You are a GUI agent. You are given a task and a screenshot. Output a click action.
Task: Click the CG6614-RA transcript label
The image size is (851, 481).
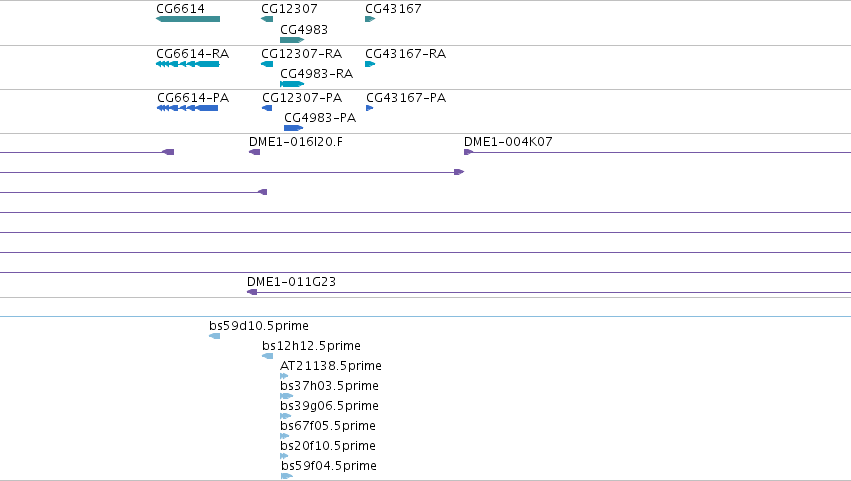(x=193, y=54)
